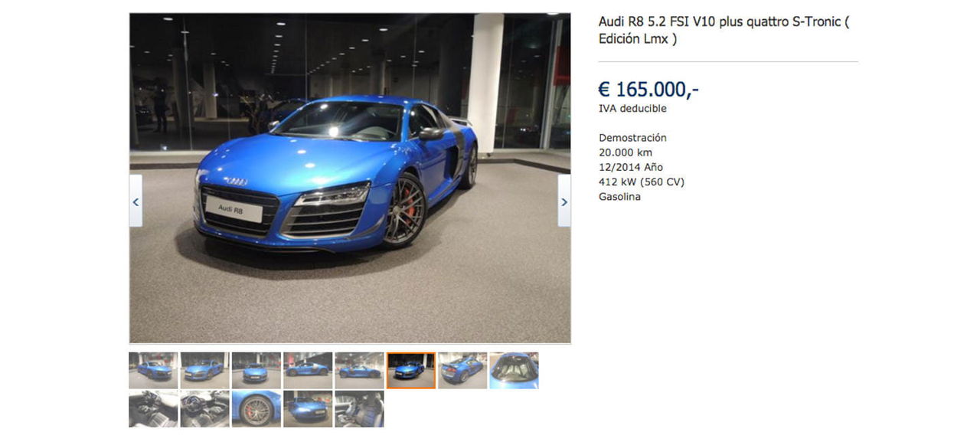
Task: Show the second thumbnail in top row
Action: pyautogui.click(x=205, y=371)
